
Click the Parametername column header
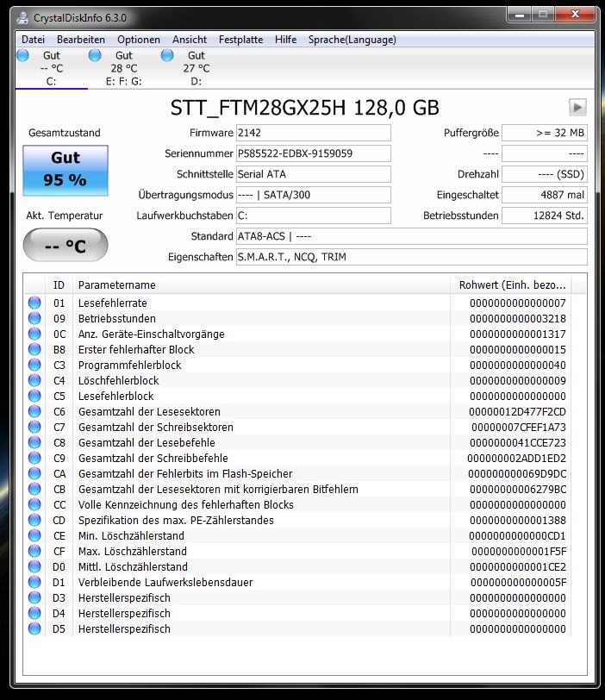point(261,285)
